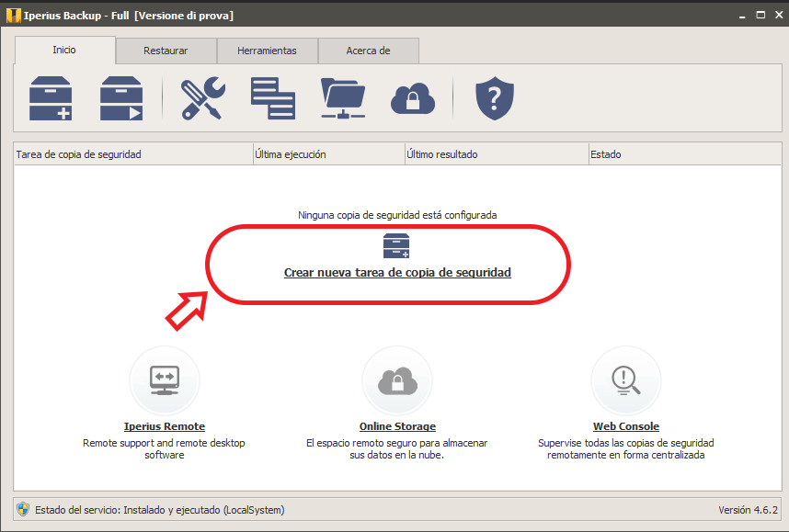Click the Última ejecución column header
The height and width of the screenshot is (532, 789).
tap(329, 154)
